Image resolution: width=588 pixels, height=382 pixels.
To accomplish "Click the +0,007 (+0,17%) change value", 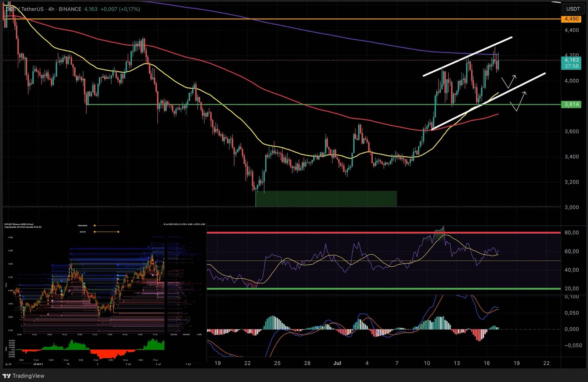I will pos(120,9).
